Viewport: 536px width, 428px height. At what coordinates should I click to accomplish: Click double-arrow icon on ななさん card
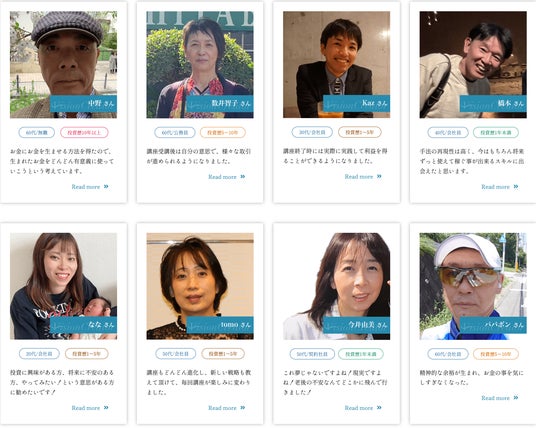coord(106,407)
